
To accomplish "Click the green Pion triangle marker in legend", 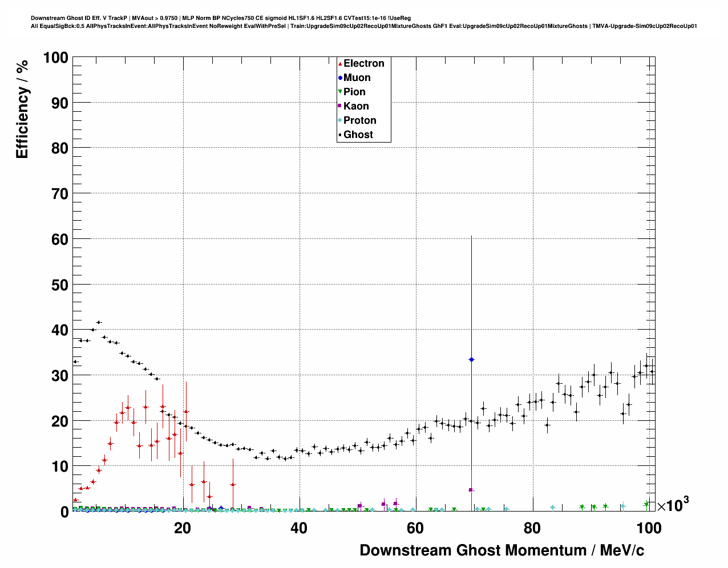I will click(x=340, y=92).
